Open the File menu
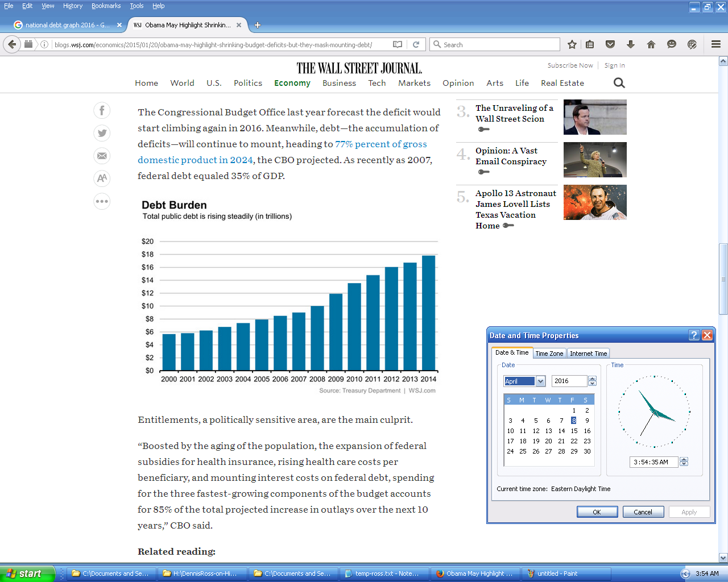 pyautogui.click(x=9, y=6)
